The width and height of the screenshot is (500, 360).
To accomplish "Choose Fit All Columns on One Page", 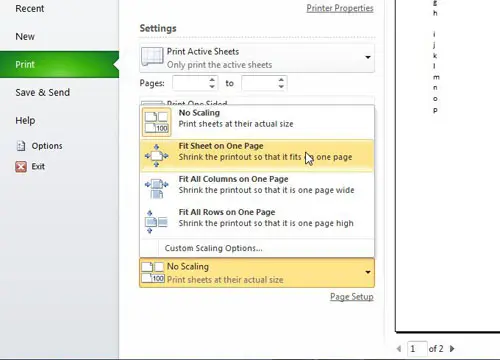I will tap(257, 188).
